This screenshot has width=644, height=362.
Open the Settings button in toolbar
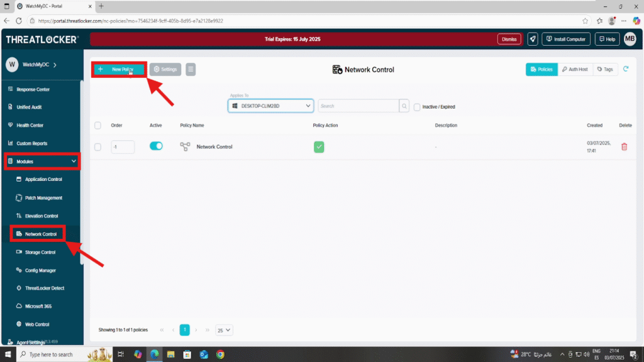[165, 69]
